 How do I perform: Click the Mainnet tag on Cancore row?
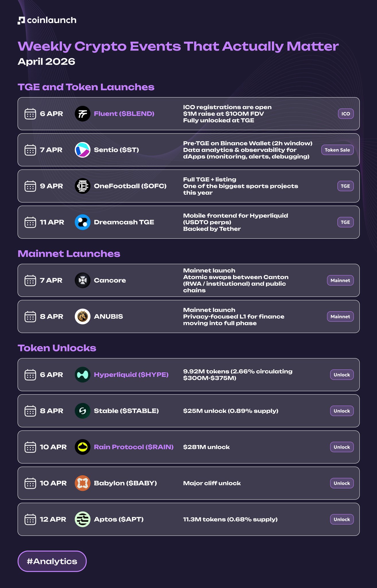[340, 281]
